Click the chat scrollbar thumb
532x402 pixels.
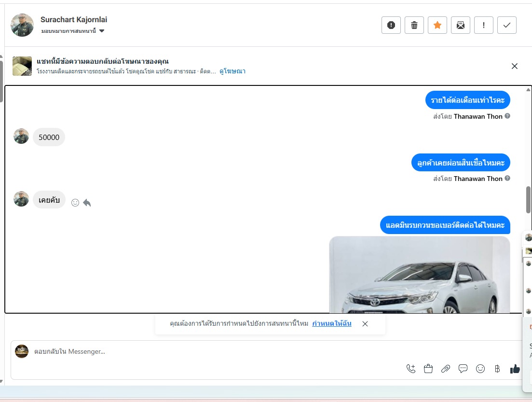528,200
